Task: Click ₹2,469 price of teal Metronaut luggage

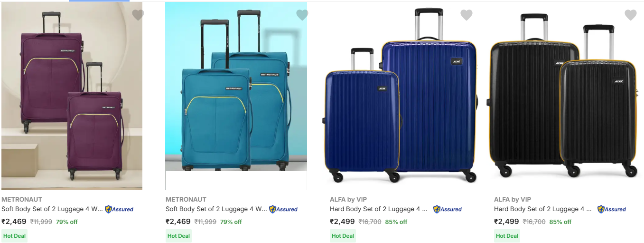Action: point(178,222)
